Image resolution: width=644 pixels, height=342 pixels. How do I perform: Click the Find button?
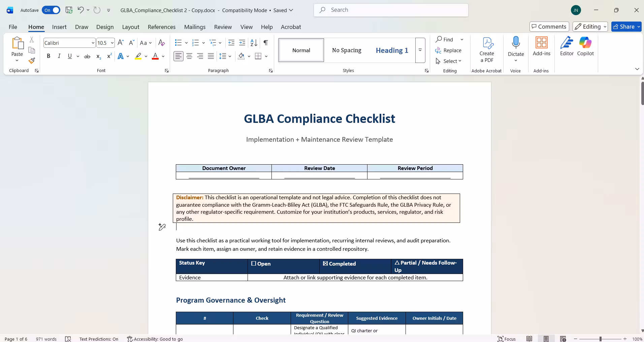tap(445, 40)
